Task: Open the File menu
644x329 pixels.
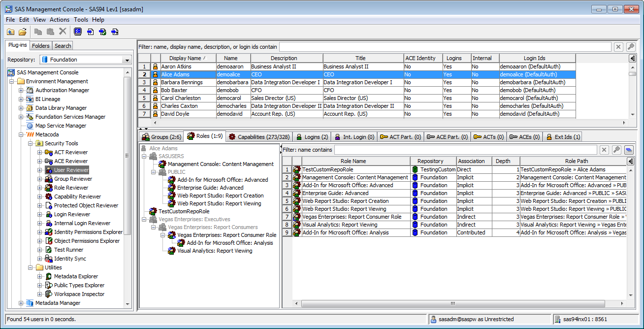Action: 10,20
